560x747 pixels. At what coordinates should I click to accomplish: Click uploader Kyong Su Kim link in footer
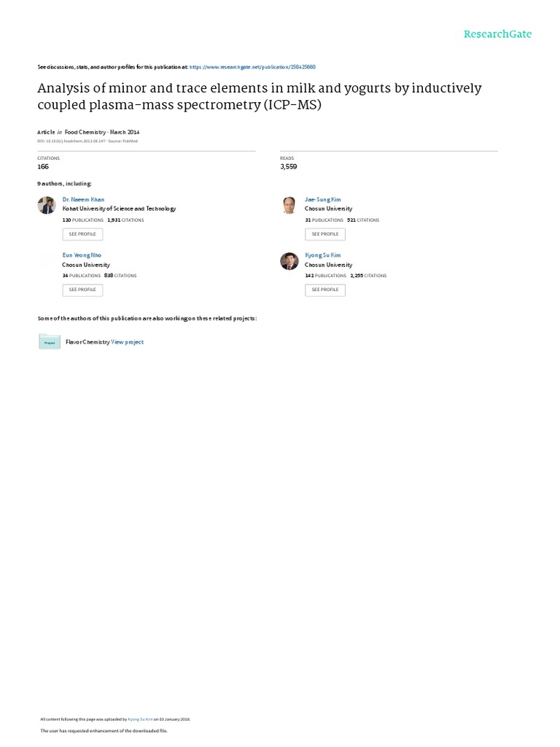141,719
